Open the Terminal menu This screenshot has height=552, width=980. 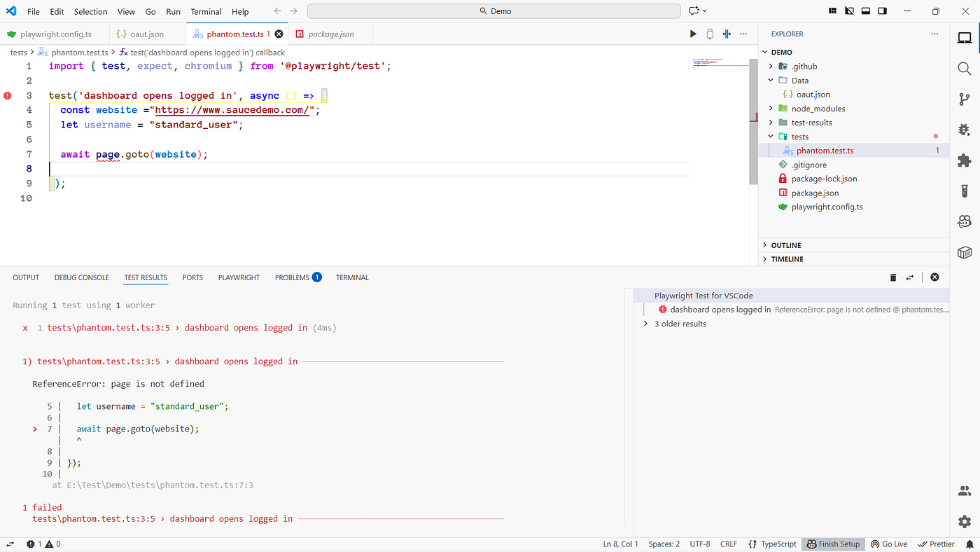pos(206,12)
